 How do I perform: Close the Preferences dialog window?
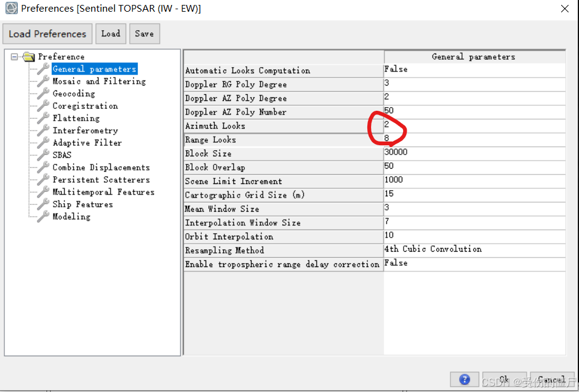point(565,9)
